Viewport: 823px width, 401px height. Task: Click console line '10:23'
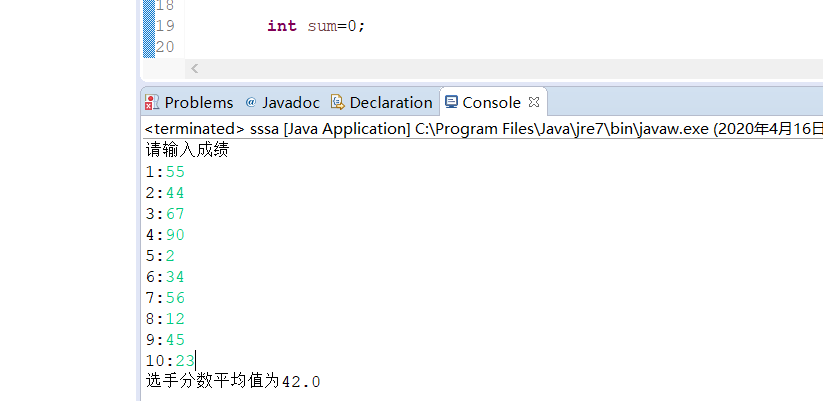[x=170, y=361]
